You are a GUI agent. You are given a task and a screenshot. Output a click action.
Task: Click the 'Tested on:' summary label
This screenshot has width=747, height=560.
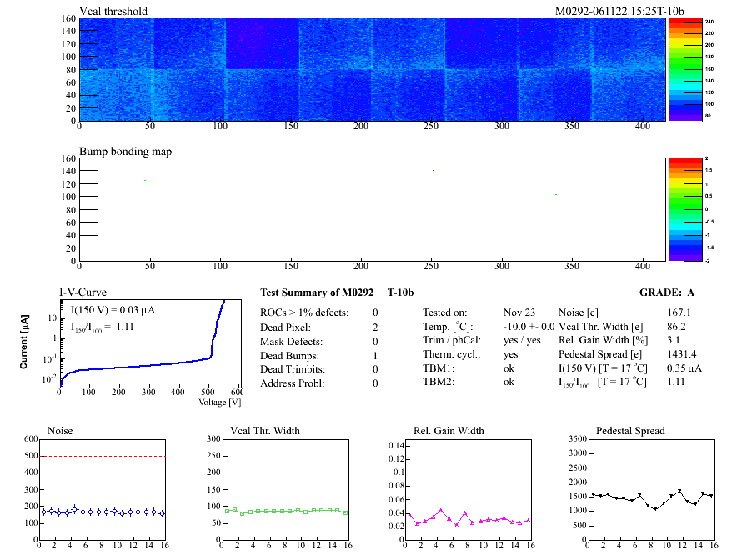444,312
